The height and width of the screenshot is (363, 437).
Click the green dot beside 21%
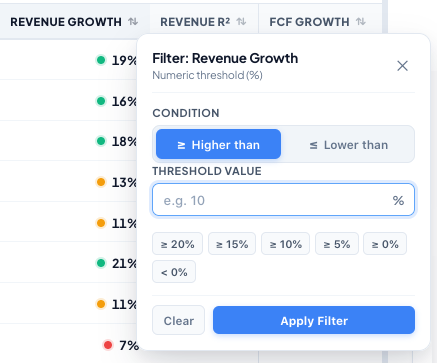pos(101,263)
